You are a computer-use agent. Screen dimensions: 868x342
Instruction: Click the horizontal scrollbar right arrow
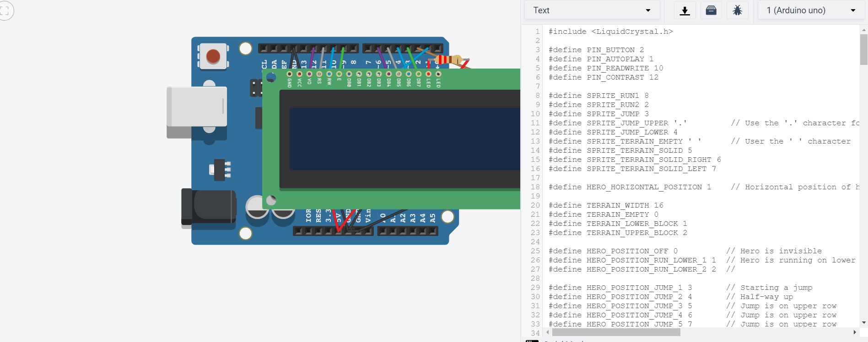coord(855,332)
